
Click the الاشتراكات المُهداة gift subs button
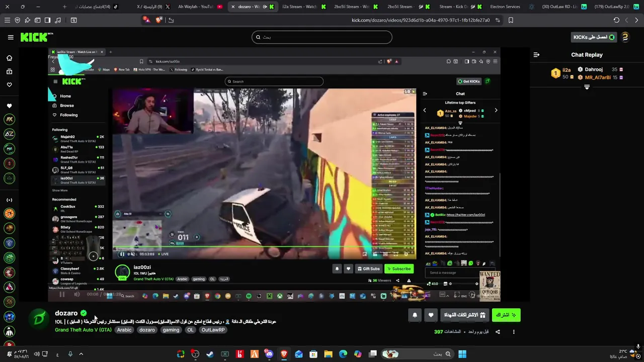464,315
